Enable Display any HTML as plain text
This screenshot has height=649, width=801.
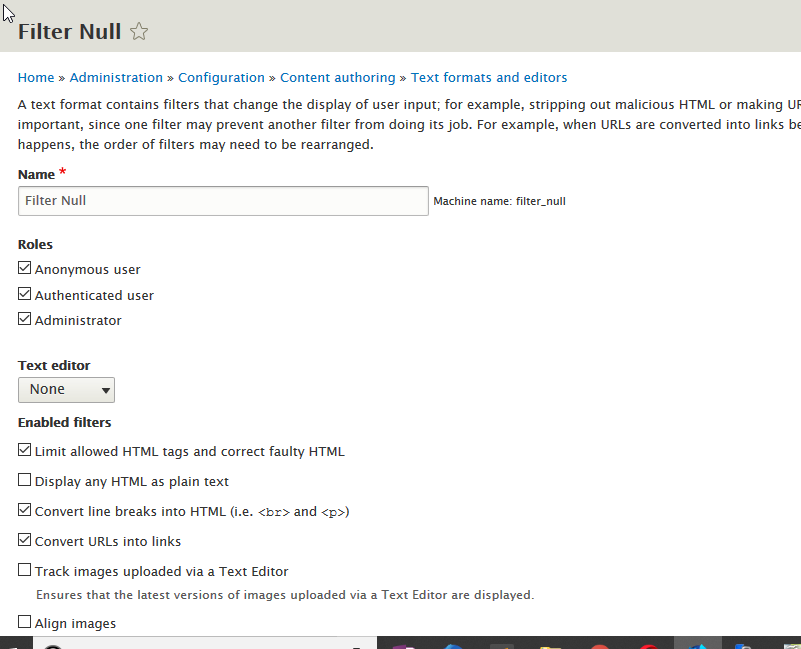[x=24, y=479]
